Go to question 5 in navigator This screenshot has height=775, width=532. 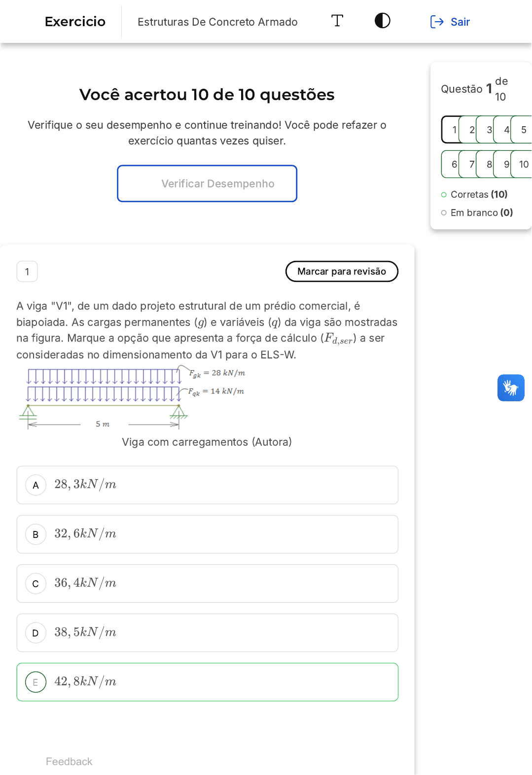(x=522, y=130)
